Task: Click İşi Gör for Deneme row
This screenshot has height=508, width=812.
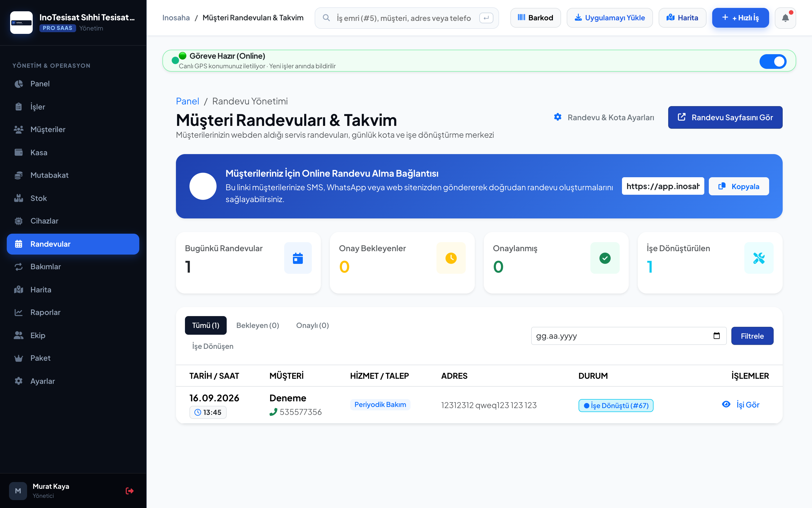Action: [741, 404]
